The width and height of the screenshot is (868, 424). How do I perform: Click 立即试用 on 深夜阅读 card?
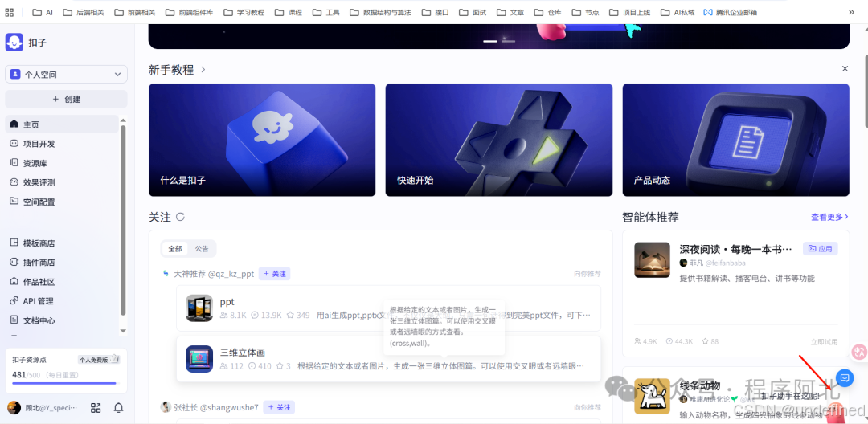pyautogui.click(x=825, y=341)
